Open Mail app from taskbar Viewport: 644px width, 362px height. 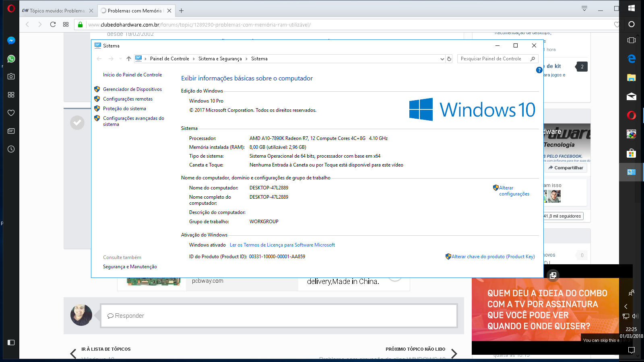[632, 97]
